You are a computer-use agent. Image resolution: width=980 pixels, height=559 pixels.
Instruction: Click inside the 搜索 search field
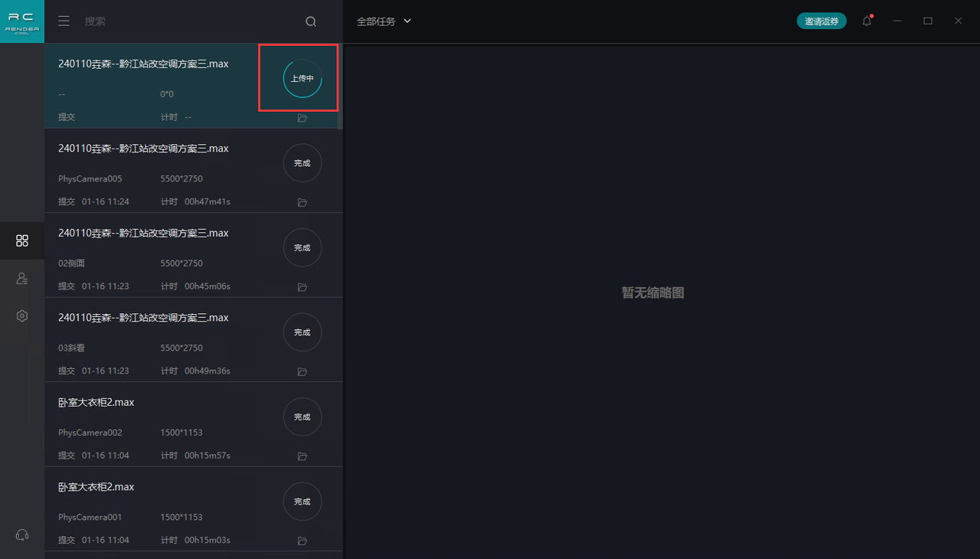tap(184, 21)
